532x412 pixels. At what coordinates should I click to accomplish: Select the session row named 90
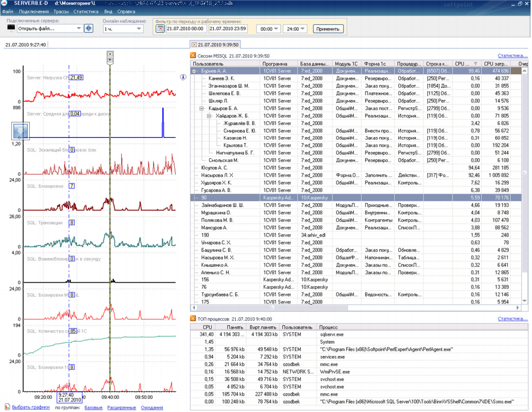(x=356, y=198)
